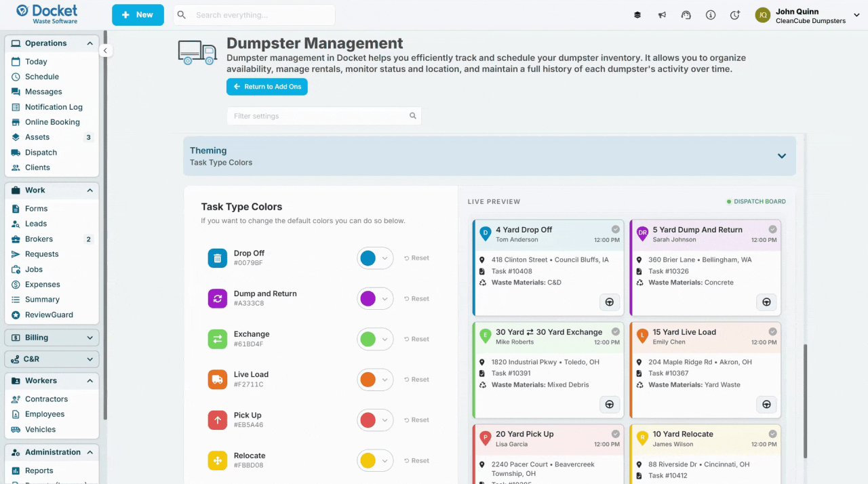The width and height of the screenshot is (868, 484).
Task: Click the R map pin on Relocate card
Action: tap(642, 438)
